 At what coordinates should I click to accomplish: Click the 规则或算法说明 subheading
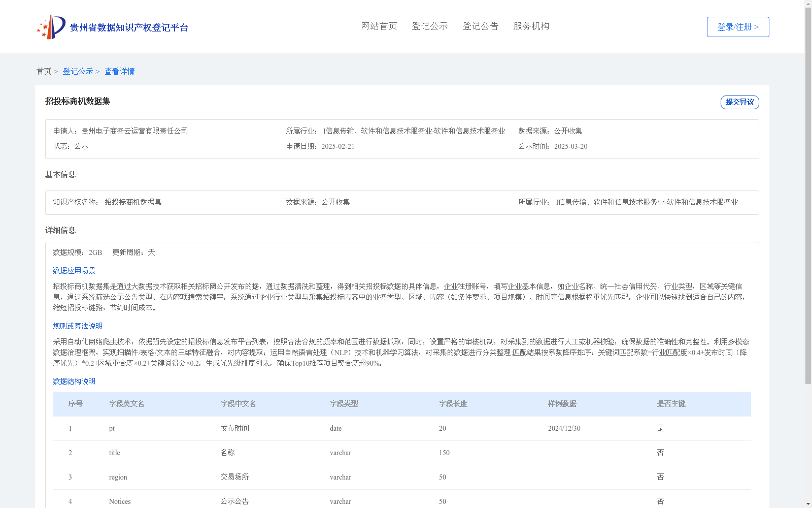coord(78,326)
